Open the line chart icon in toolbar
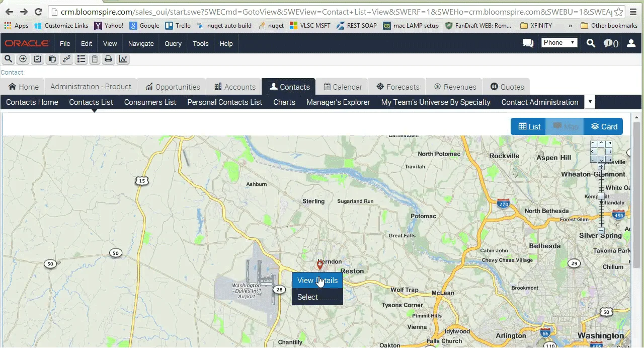The image size is (644, 348). (x=123, y=59)
